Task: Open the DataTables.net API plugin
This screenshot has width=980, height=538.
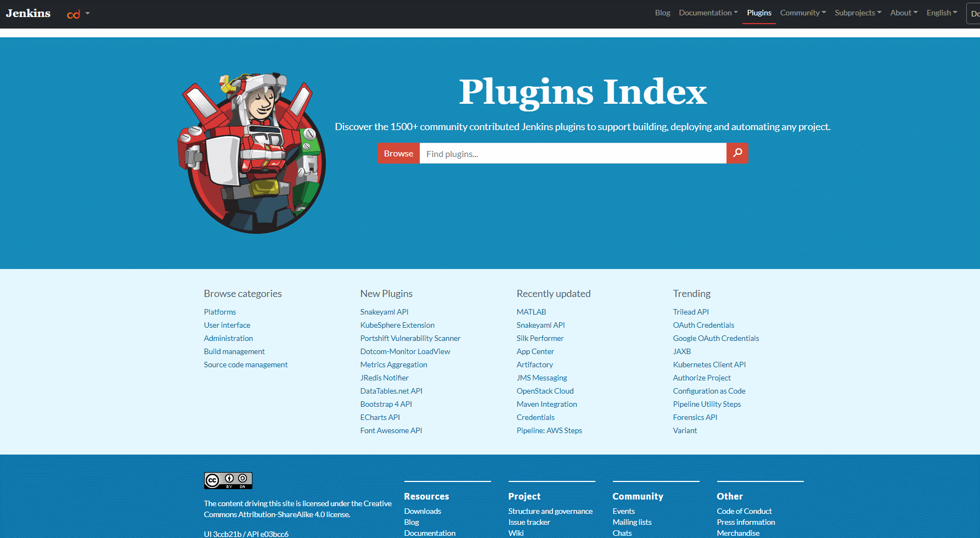Action: (391, 391)
